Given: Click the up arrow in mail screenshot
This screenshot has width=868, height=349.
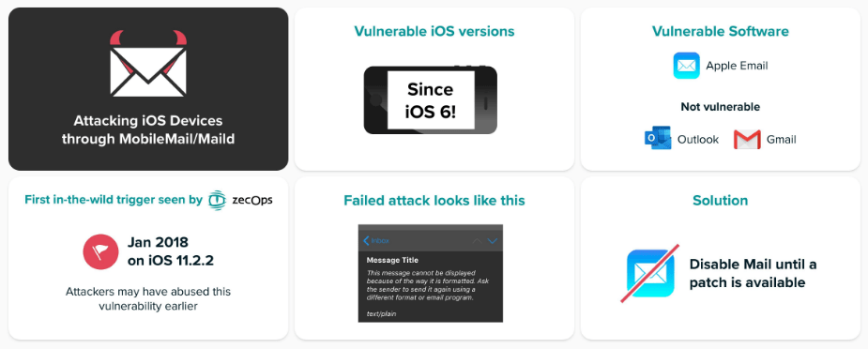Looking at the screenshot, I should click(478, 240).
